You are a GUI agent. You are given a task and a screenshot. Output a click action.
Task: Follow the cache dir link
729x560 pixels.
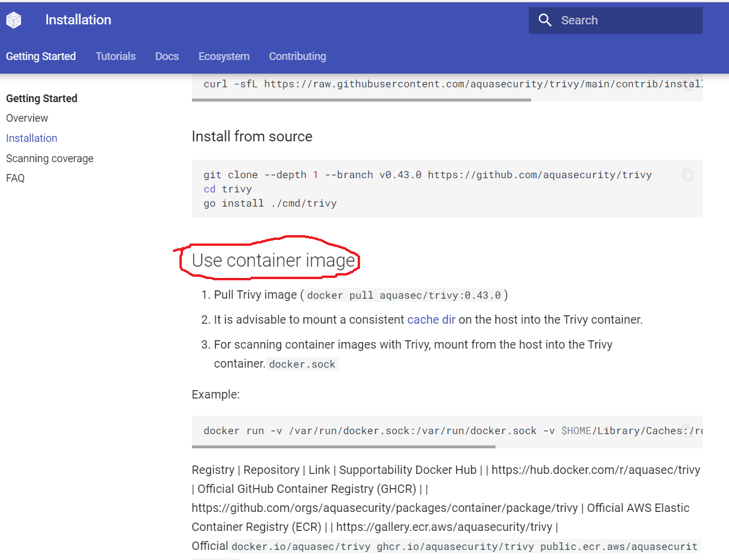coord(431,319)
